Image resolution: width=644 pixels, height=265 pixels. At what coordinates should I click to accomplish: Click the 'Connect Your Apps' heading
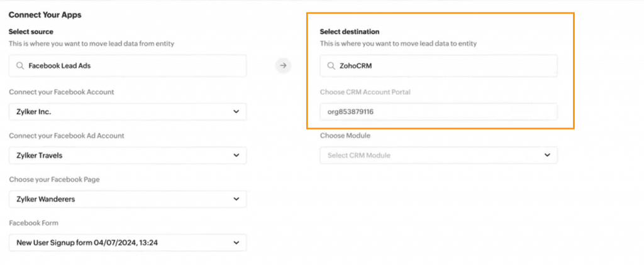pyautogui.click(x=45, y=15)
